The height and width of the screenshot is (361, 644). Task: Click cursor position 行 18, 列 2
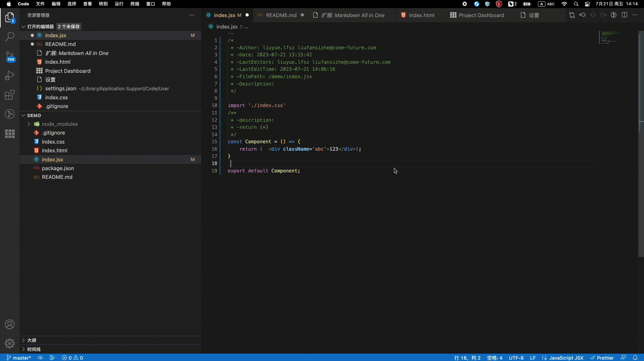(467, 358)
